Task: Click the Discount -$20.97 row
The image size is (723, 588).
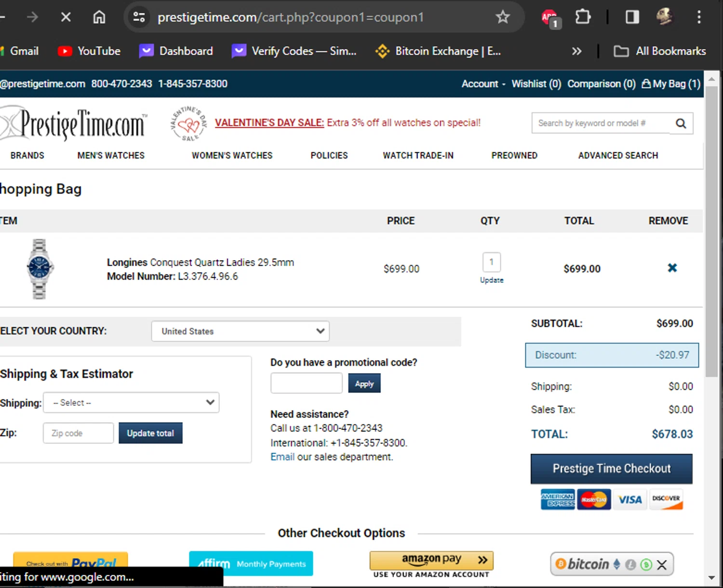Action: click(612, 355)
